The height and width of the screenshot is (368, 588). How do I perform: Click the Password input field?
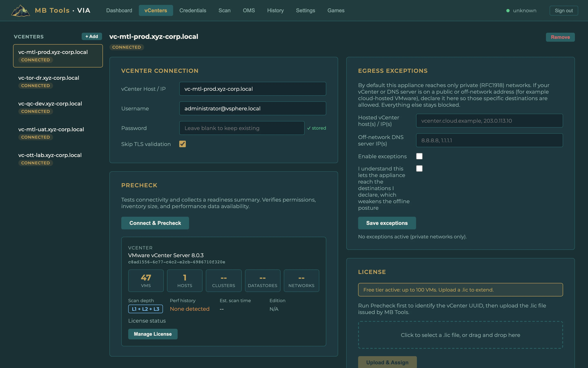(x=242, y=128)
